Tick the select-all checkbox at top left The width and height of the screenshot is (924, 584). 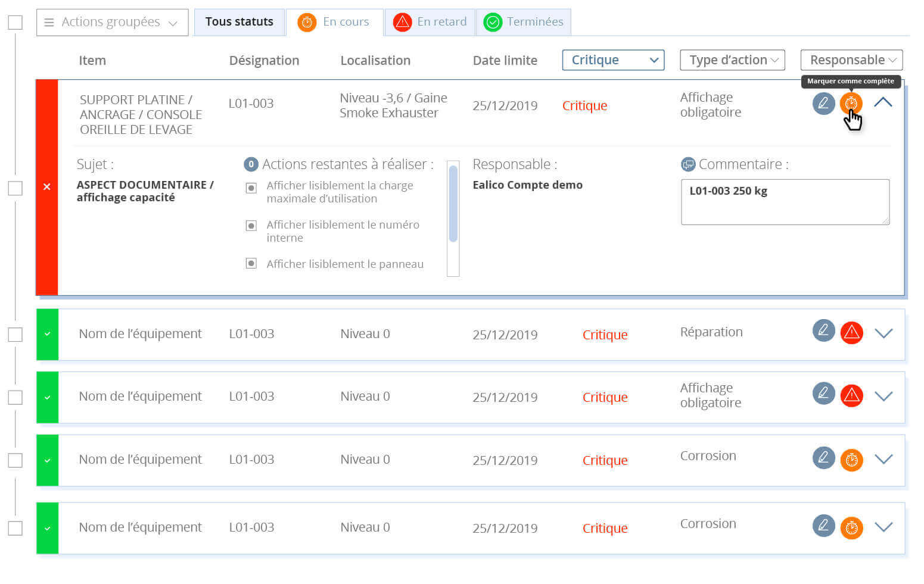[15, 23]
